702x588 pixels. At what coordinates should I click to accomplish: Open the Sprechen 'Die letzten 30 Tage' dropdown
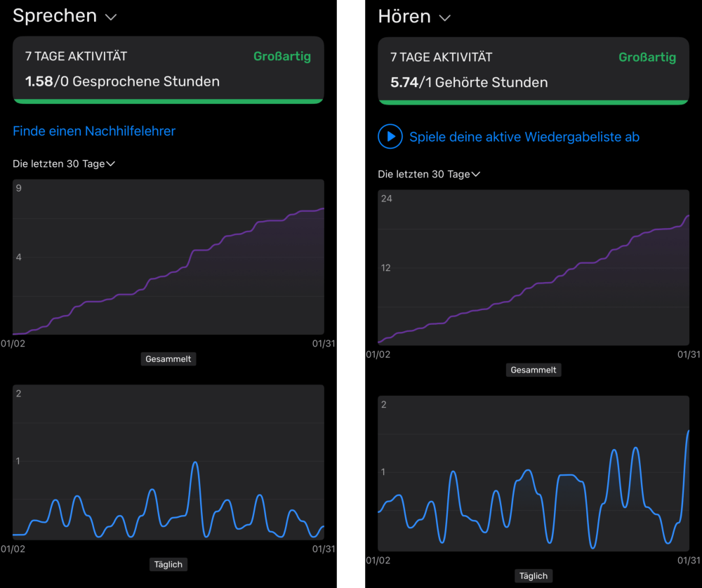point(64,163)
